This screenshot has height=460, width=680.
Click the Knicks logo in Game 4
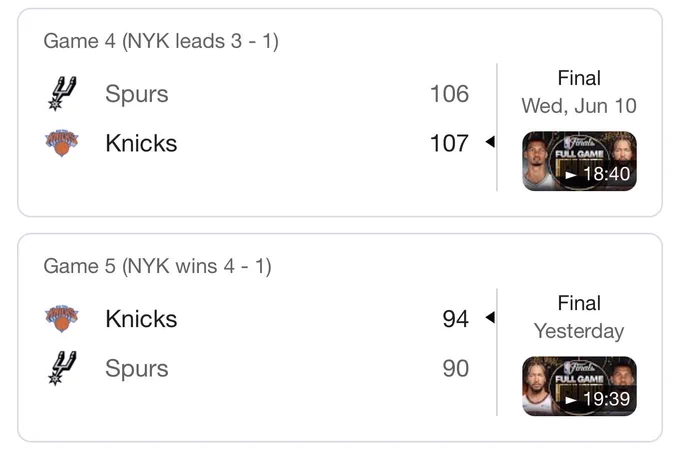click(62, 143)
